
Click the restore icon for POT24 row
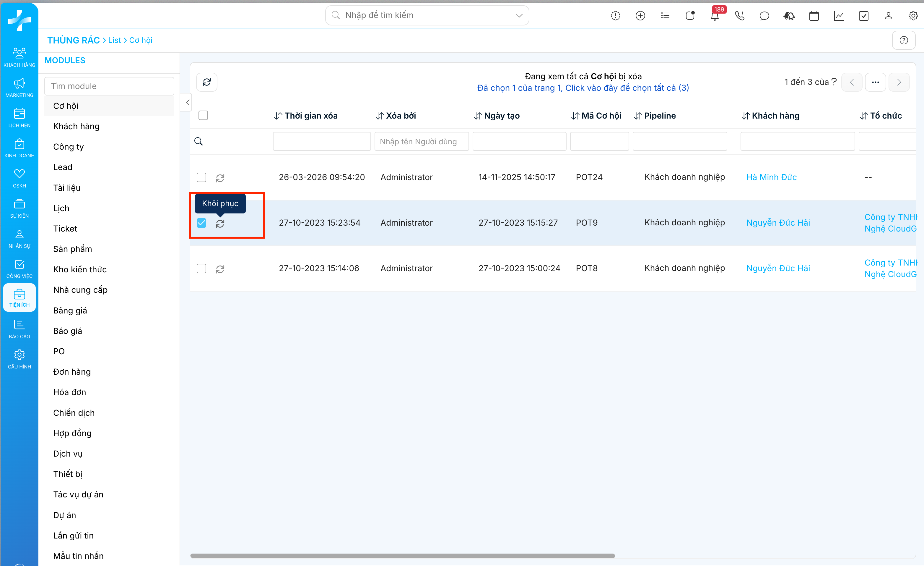220,178
